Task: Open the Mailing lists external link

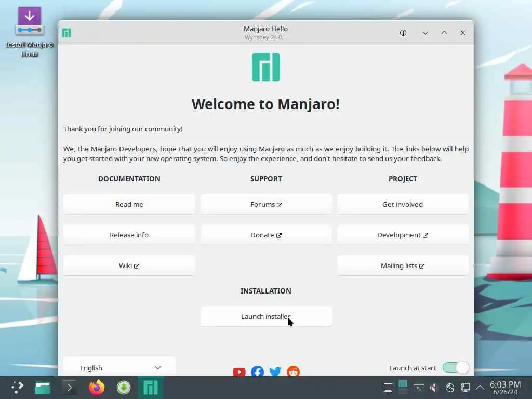Action: pos(403,265)
